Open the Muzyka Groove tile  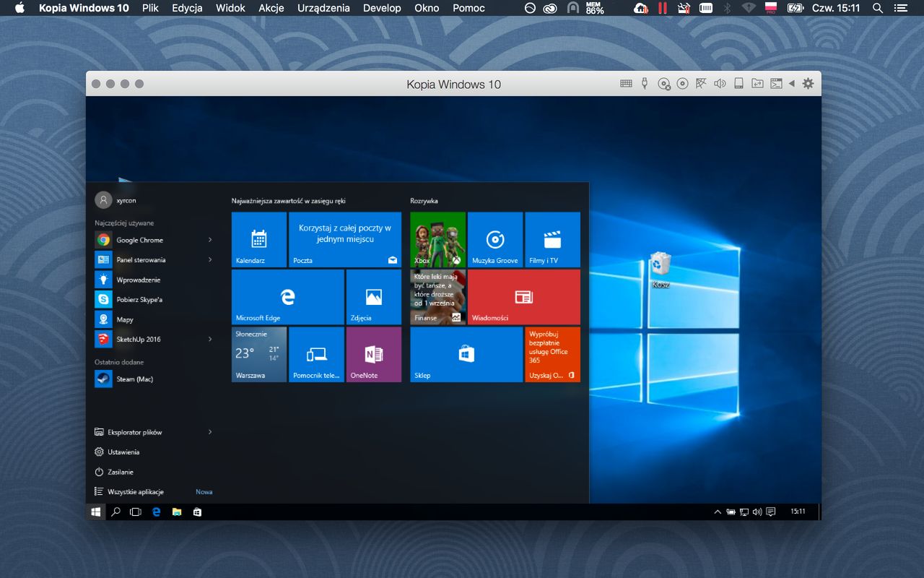495,240
